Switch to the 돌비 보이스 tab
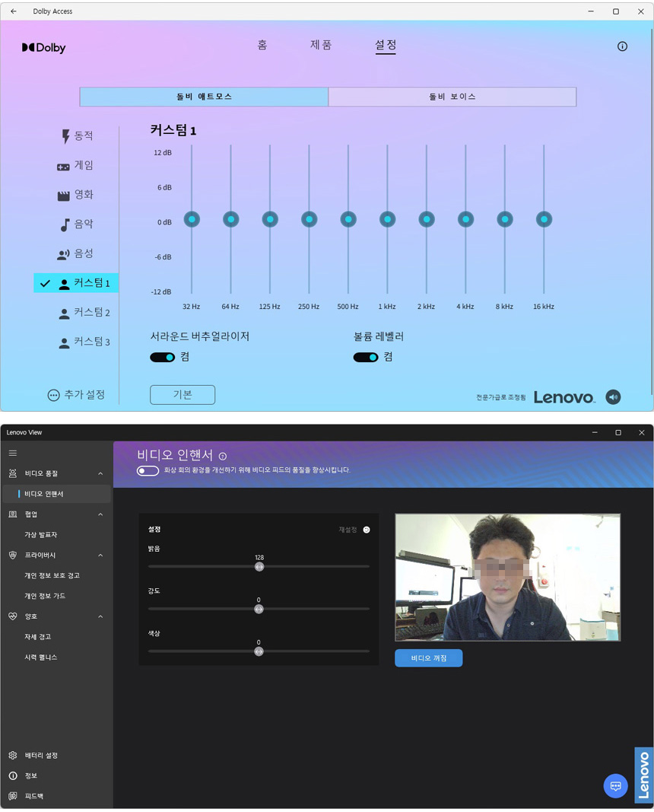Screen dimensions: 654x812 (x=452, y=97)
